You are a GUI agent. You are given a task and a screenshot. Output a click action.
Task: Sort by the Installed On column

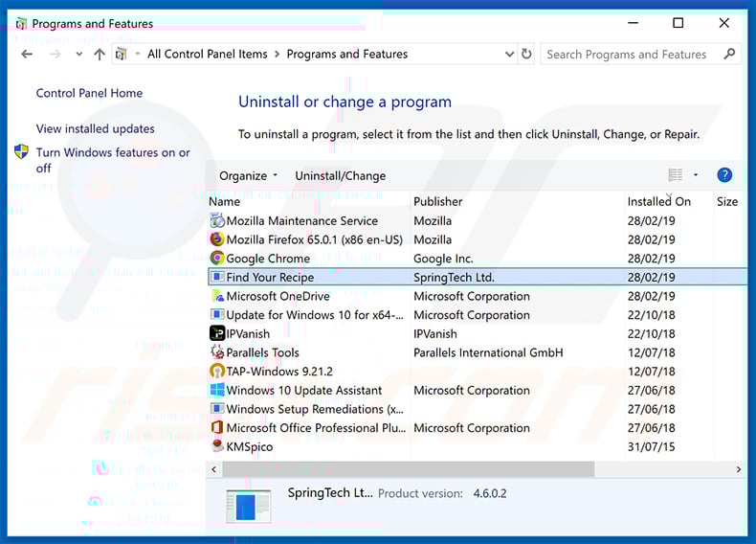click(x=659, y=201)
